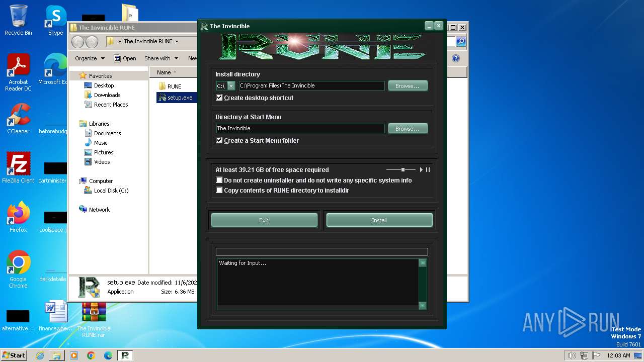The width and height of the screenshot is (644, 362).
Task: Enable Do not create uninstaller option
Action: click(219, 180)
